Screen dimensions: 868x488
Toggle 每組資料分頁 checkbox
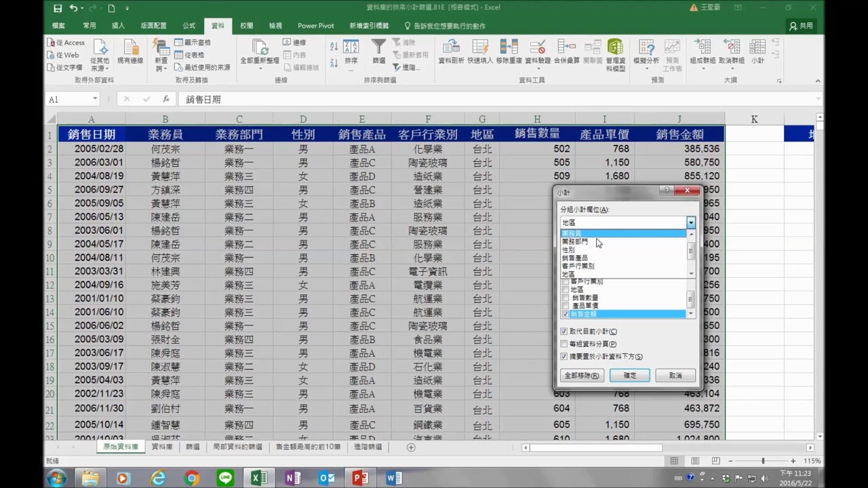[564, 344]
